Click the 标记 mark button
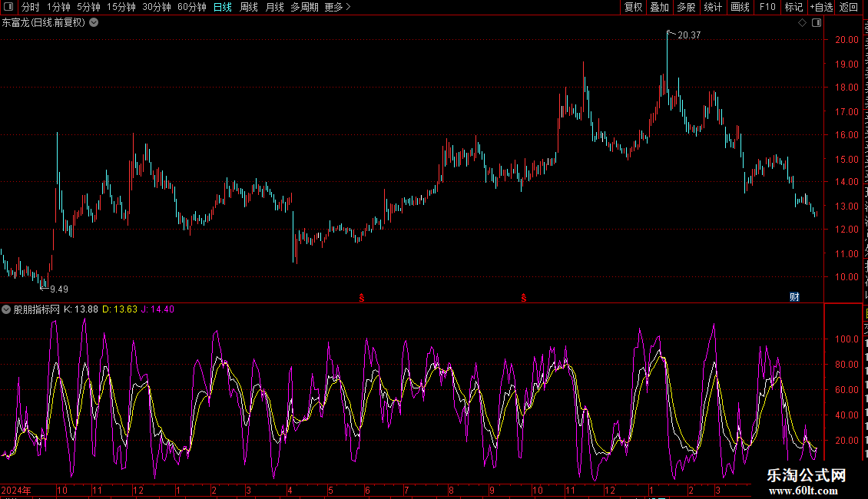The width and height of the screenshot is (868, 499). tap(793, 7)
